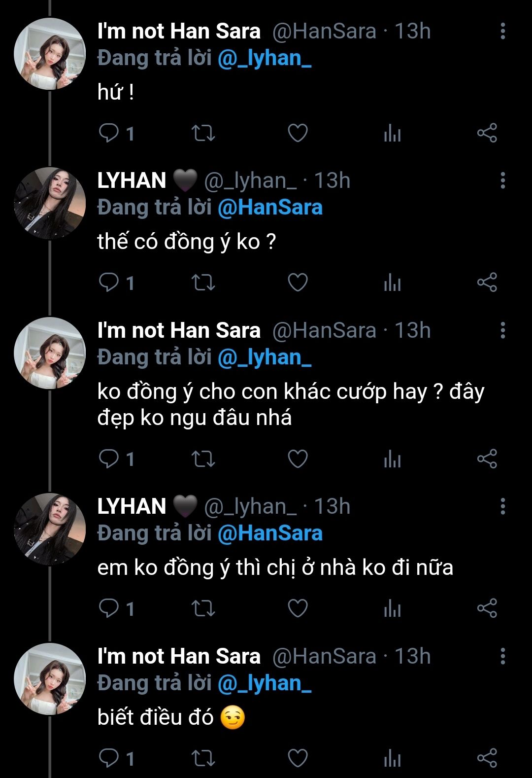The image size is (532, 778).
Task: Open more options on "thế có đồng ý ko ?" tweet
Action: tap(502, 180)
